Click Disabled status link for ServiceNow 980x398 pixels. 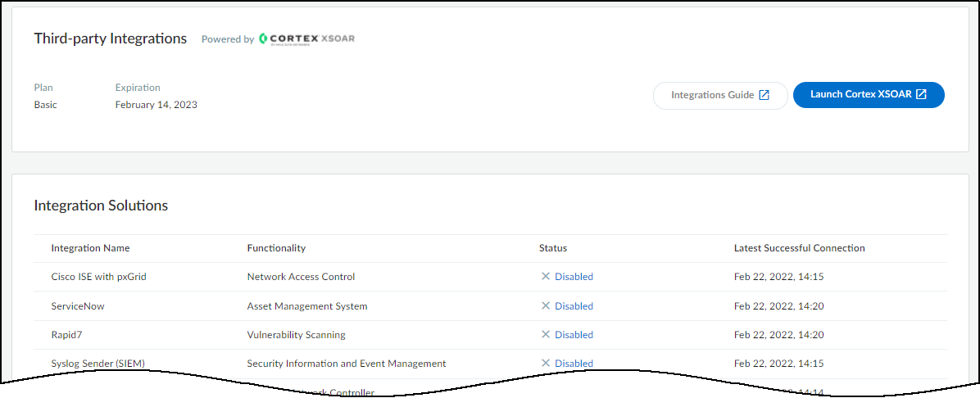[x=574, y=306]
